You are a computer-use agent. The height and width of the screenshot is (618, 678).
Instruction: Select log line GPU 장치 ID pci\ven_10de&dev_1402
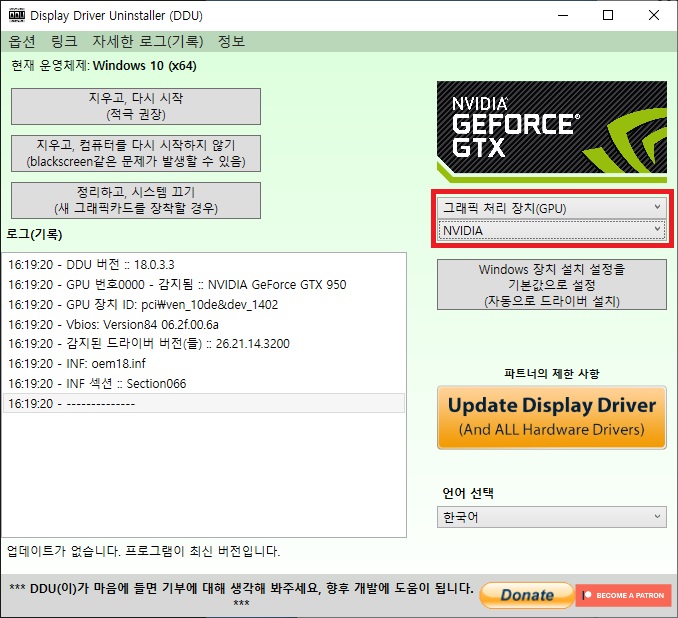click(204, 304)
